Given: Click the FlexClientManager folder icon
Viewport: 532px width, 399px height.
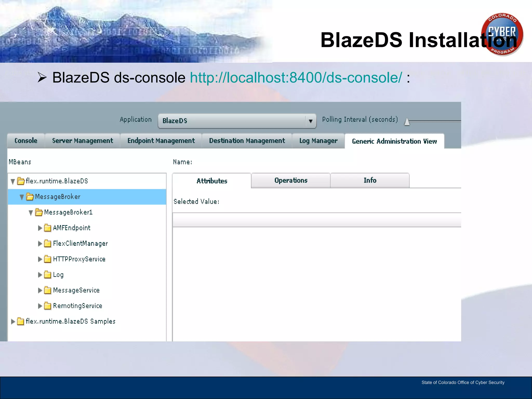Looking at the screenshot, I should (48, 243).
